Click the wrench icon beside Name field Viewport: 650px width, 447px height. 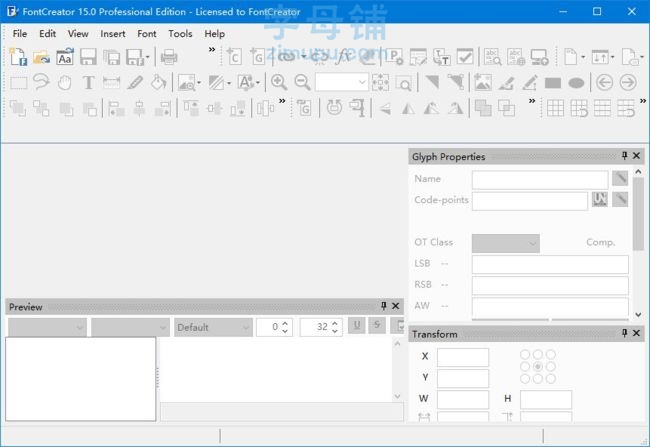point(620,178)
